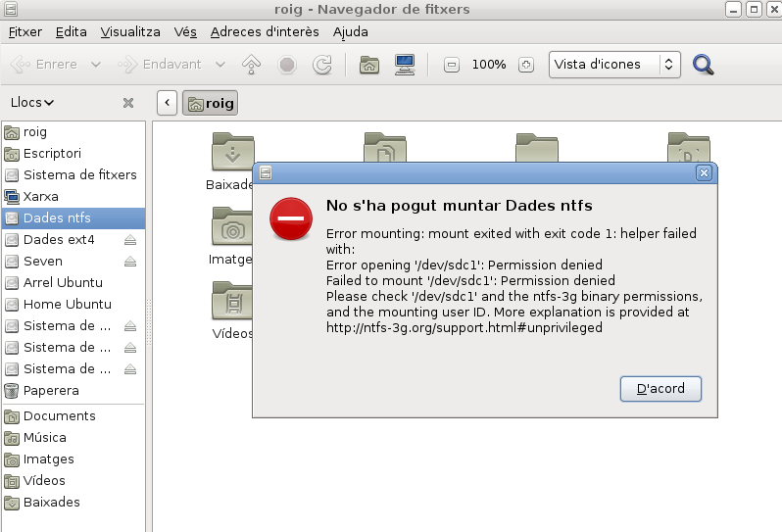Open Vídeos bookmark in sidebar
Viewport: 782px width, 532px height.
[73, 481]
